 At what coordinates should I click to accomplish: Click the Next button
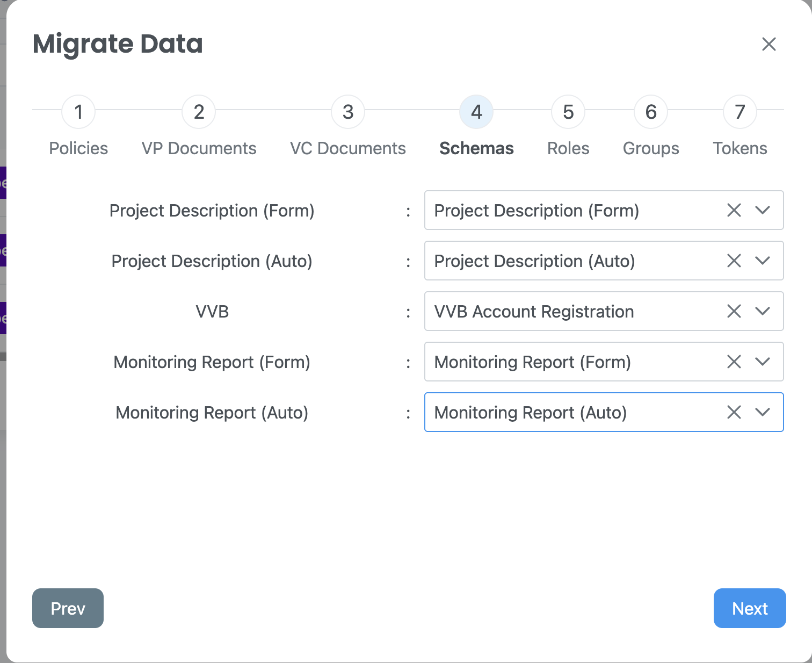coord(750,608)
